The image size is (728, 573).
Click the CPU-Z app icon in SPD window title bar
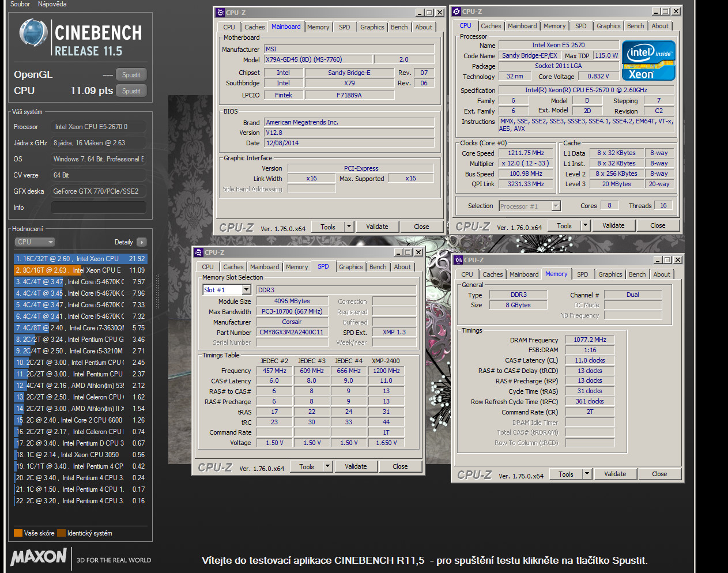tap(199, 252)
